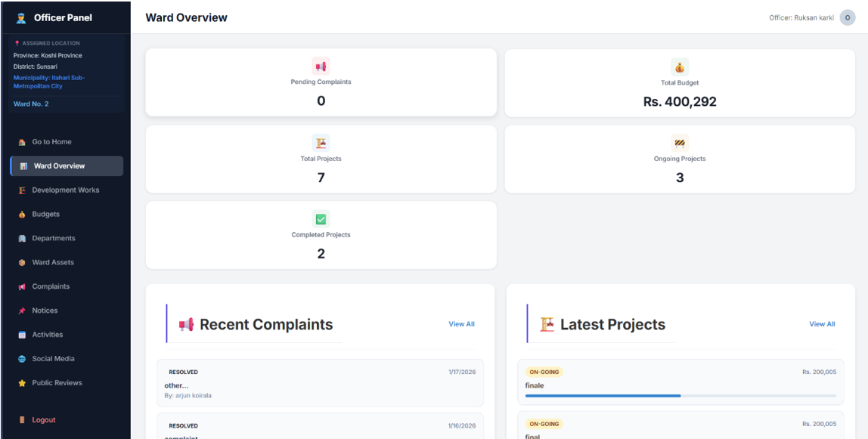Click the 1/17/2026 complaint date
The height and width of the screenshot is (439, 868).
point(462,372)
